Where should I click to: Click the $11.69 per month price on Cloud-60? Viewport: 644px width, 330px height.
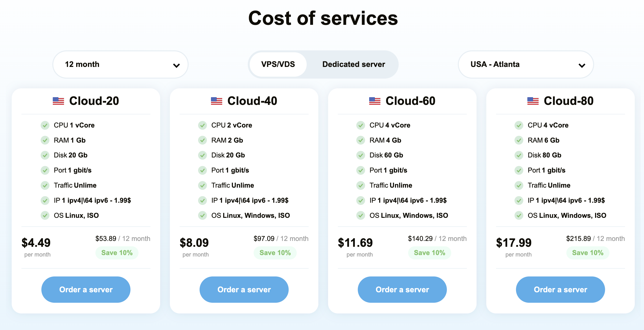tap(355, 243)
